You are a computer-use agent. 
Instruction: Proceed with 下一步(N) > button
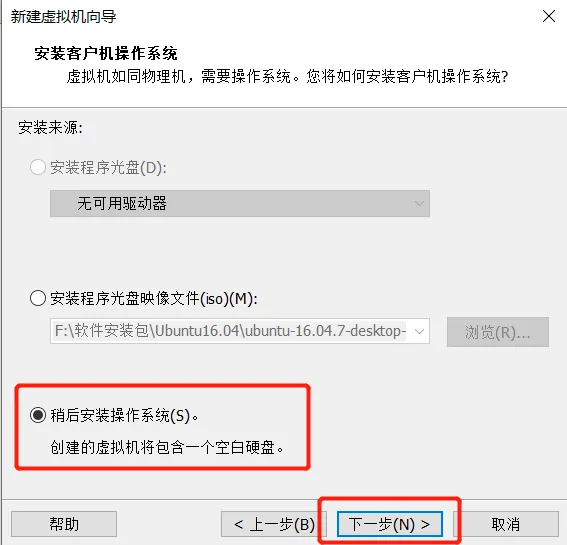pos(389,524)
